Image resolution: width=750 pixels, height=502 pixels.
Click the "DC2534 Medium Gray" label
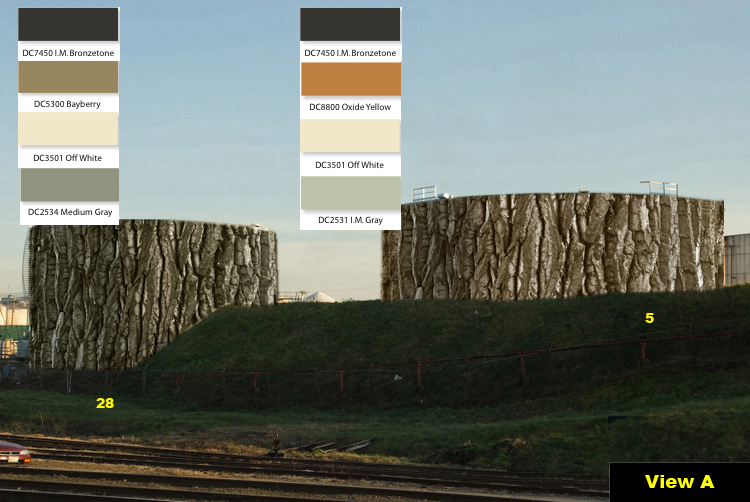click(69, 212)
